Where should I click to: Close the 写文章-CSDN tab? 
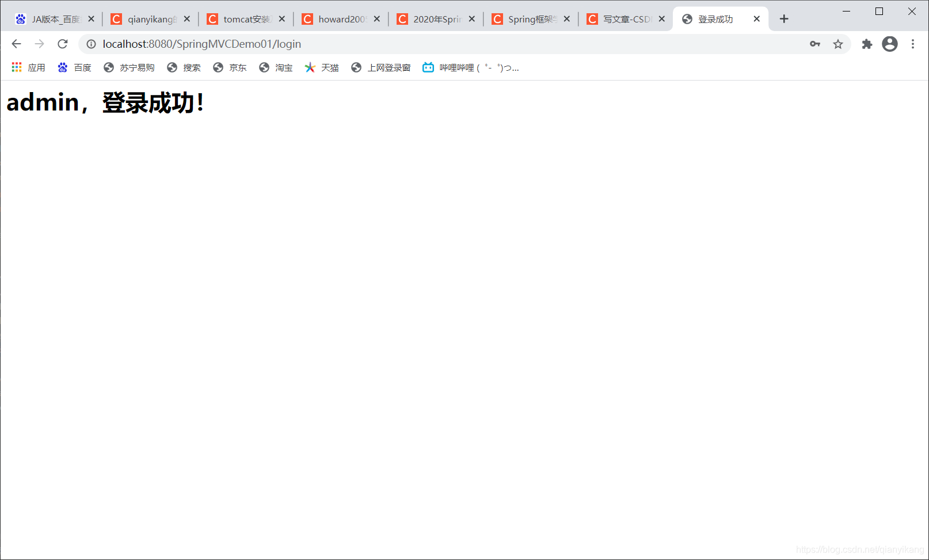[x=661, y=19]
